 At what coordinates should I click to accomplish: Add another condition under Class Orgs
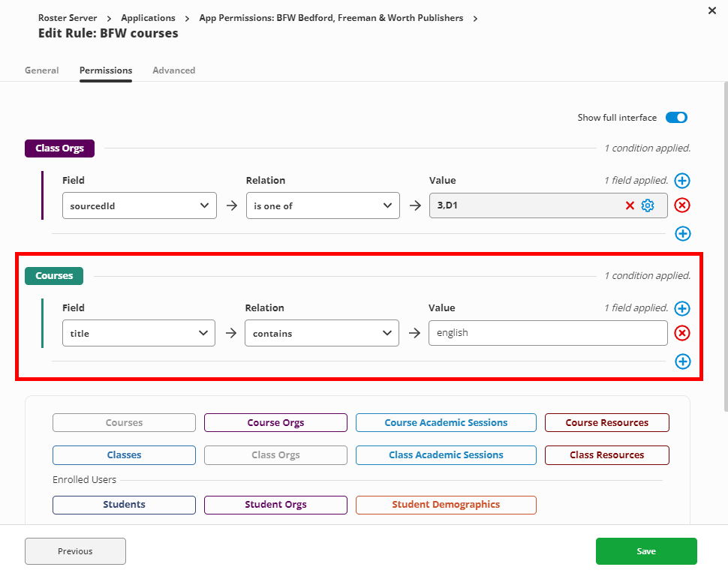point(682,233)
